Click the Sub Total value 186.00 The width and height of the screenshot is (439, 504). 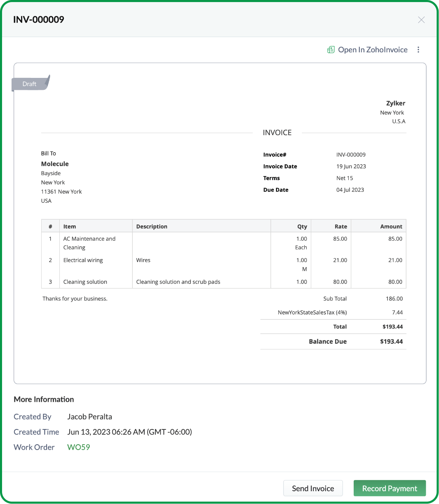(395, 298)
